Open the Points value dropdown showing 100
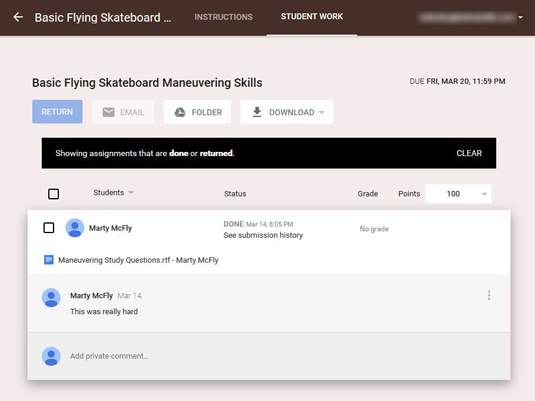 pos(458,194)
